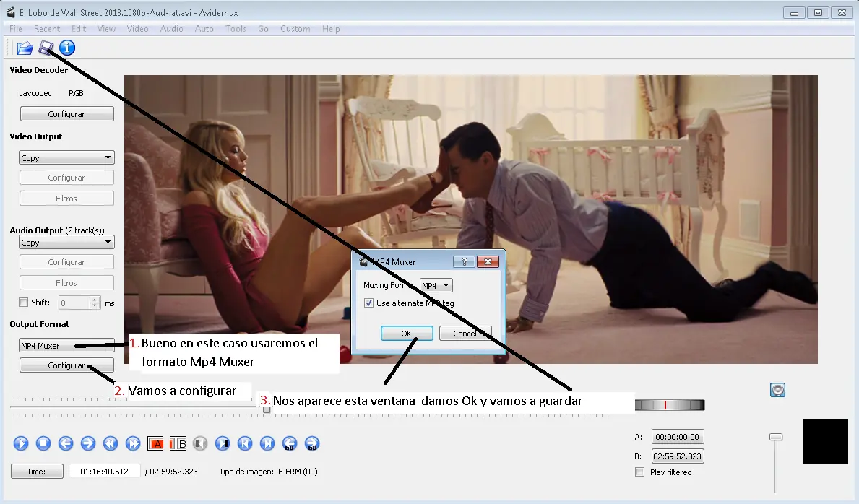Stop playback with the Stop button

(43, 443)
